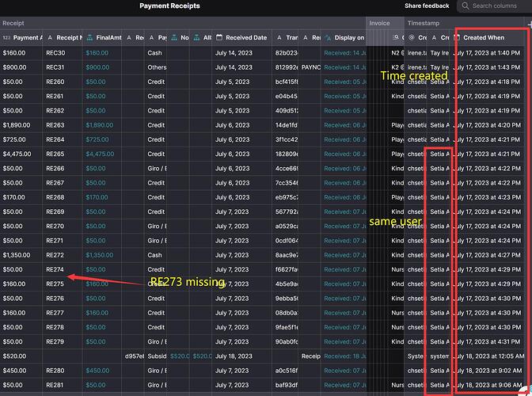
Task: Click the $900.00 cell in Payment column
Action: click(21, 67)
